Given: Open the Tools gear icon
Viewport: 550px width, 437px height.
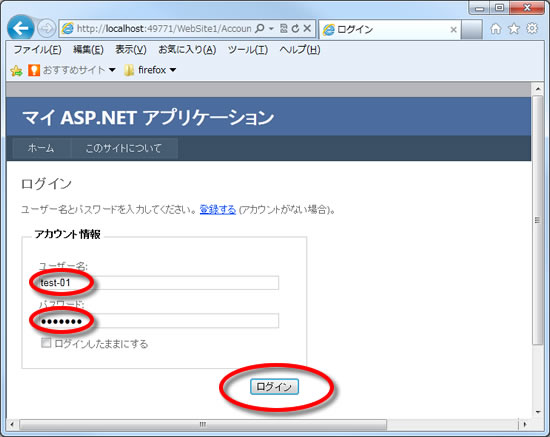Looking at the screenshot, I should [532, 28].
